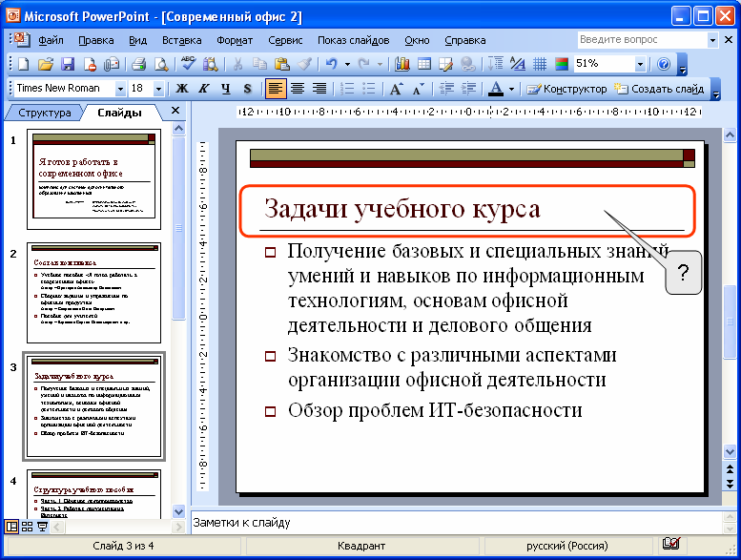
Task: Start slide show with the screen icon
Action: point(43,527)
